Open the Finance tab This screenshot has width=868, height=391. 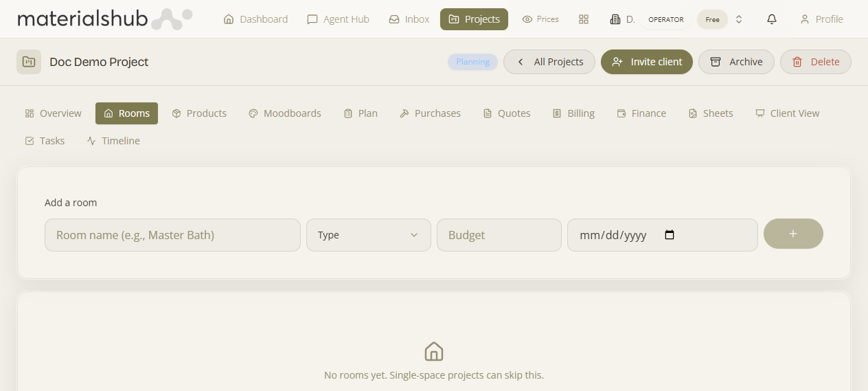tap(641, 113)
